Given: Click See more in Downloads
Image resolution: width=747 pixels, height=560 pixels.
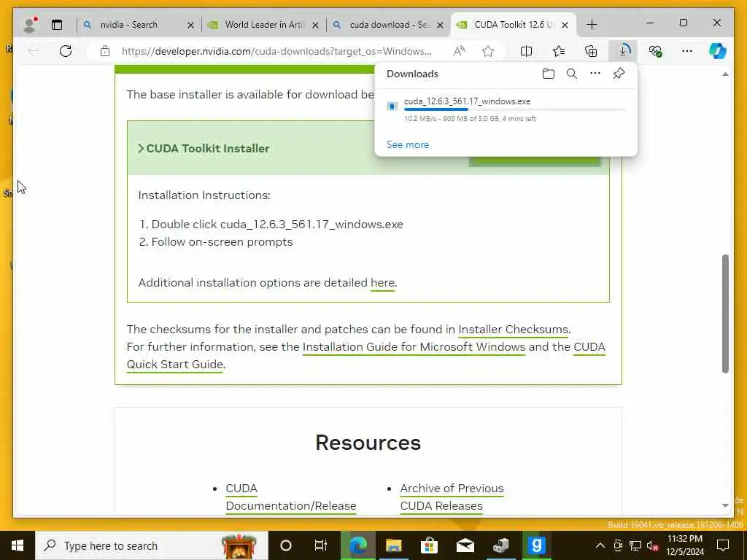Looking at the screenshot, I should [x=408, y=145].
